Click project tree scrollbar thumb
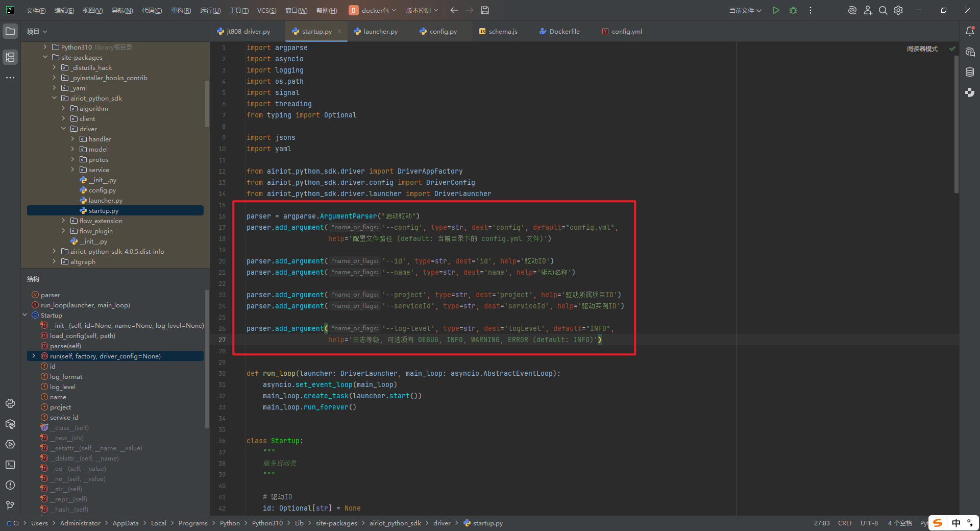980x531 pixels. coord(207,104)
